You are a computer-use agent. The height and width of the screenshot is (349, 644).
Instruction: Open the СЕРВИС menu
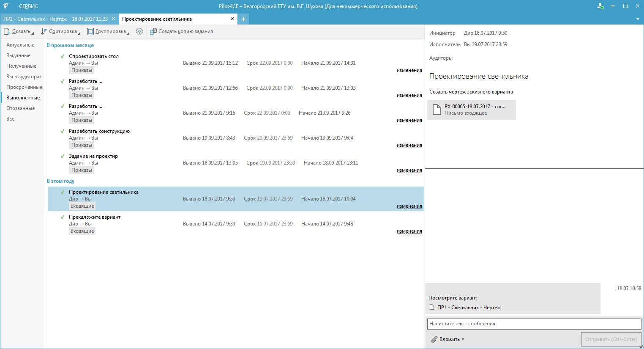[x=28, y=6]
